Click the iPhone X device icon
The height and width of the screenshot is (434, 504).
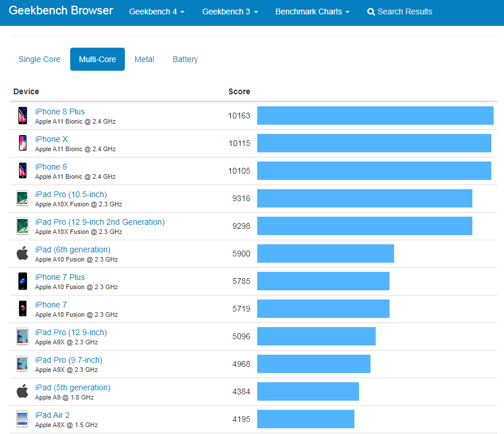pyautogui.click(x=22, y=143)
